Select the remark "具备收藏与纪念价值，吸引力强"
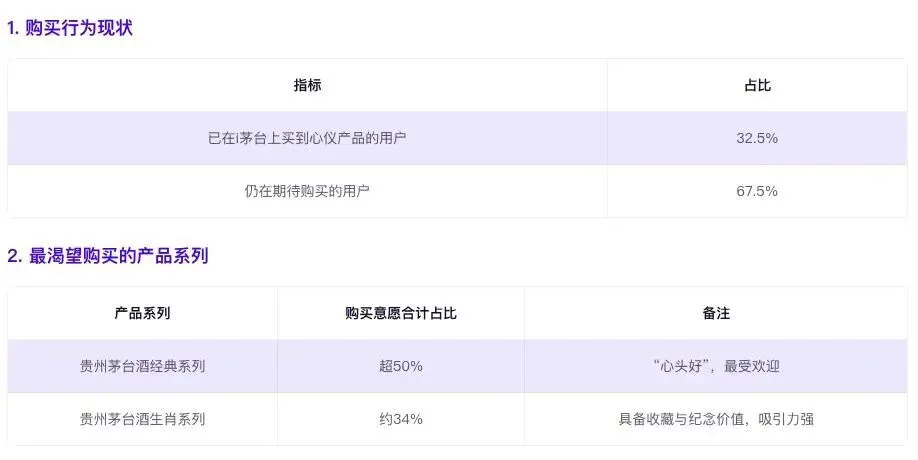This screenshot has height=460, width=918. tap(716, 419)
